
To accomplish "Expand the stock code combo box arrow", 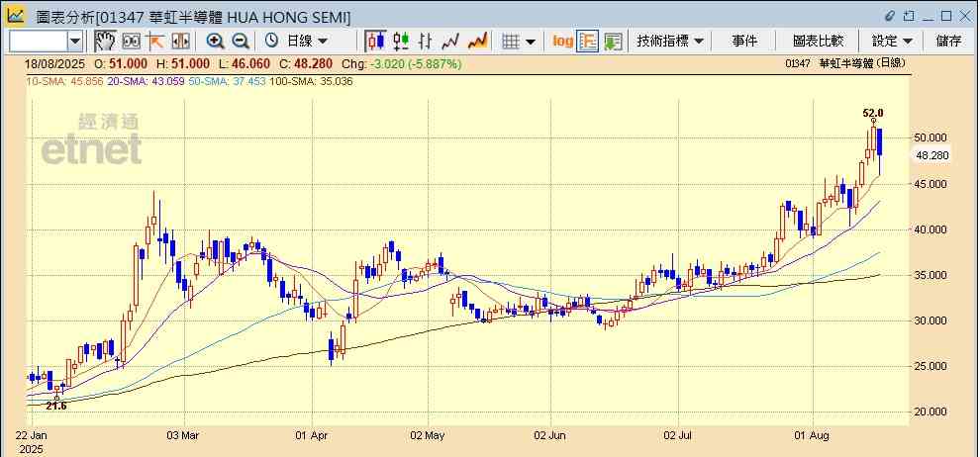I will [x=75, y=42].
